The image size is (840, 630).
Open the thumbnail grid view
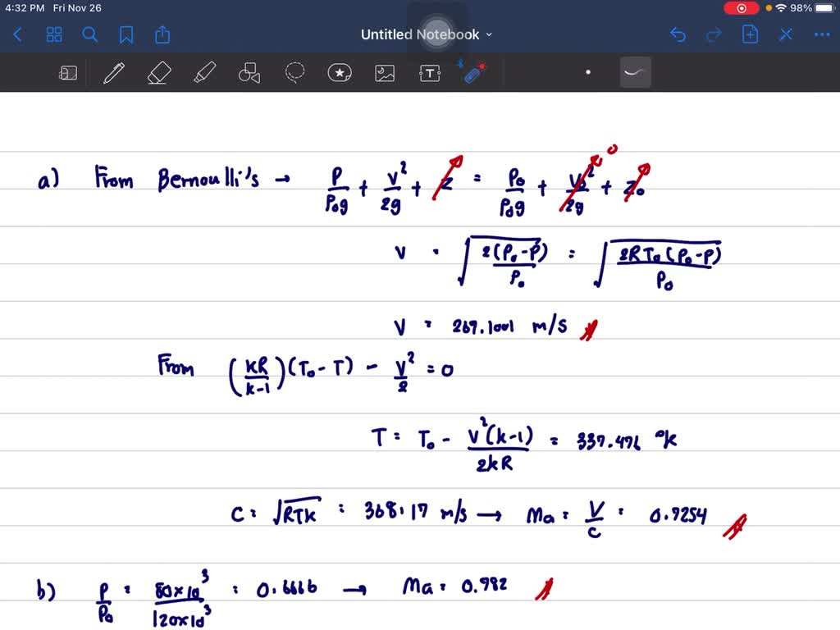[x=54, y=34]
